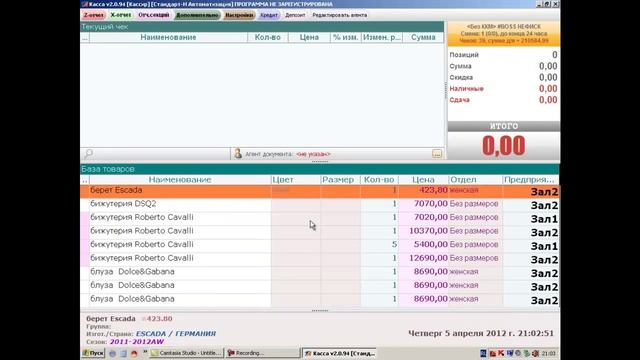Click the season value 2011-2012AW
The image size is (640, 360).
[x=137, y=342]
